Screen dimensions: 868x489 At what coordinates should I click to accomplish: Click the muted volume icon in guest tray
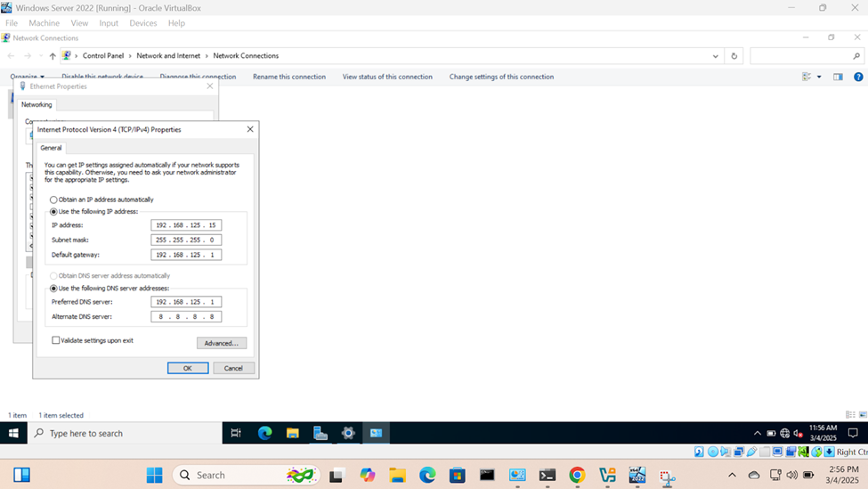[x=798, y=433]
